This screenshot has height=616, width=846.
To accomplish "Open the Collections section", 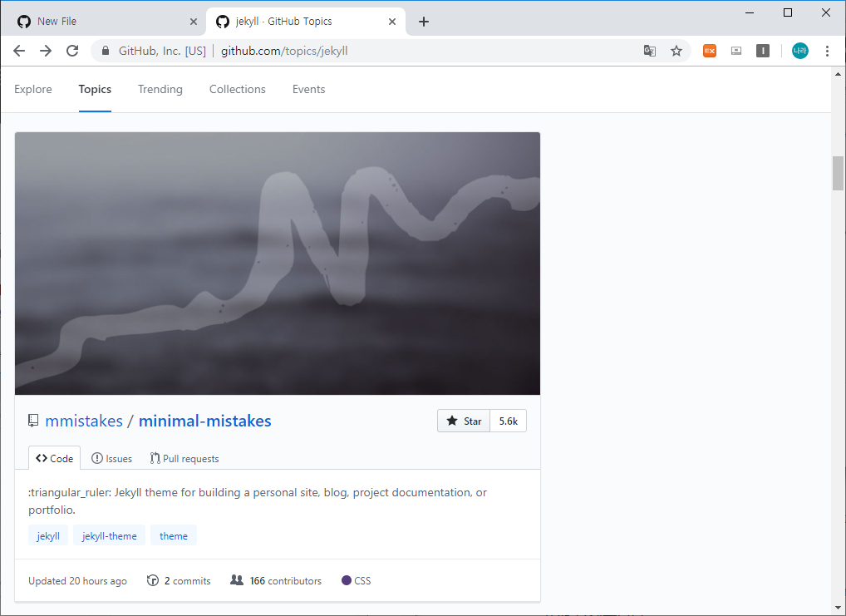I will click(238, 89).
